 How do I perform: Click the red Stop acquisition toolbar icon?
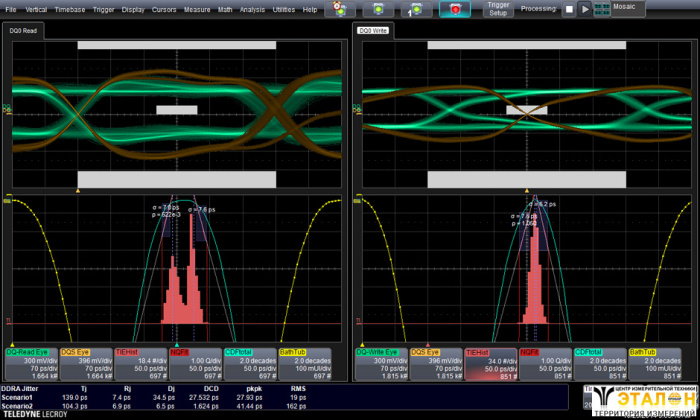pyautogui.click(x=454, y=9)
